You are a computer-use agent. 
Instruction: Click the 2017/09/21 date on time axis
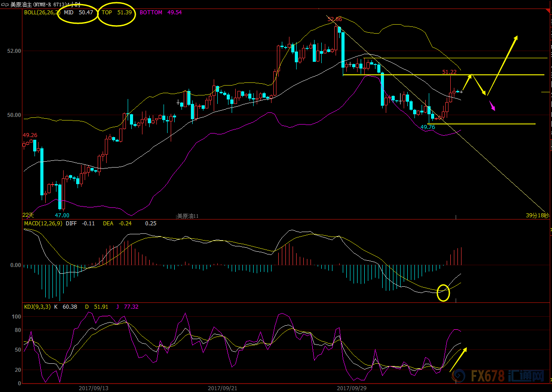223,388
